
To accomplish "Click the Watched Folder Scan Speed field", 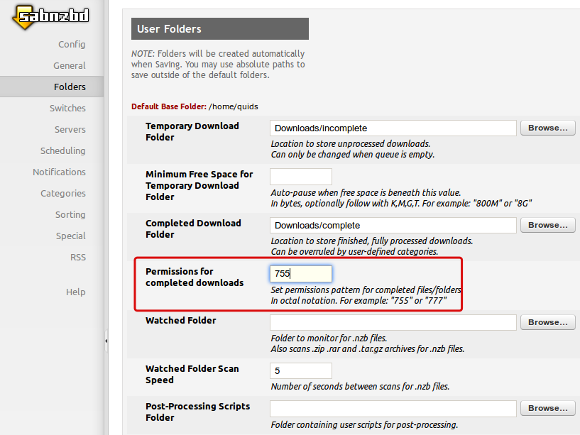I will click(x=301, y=371).
